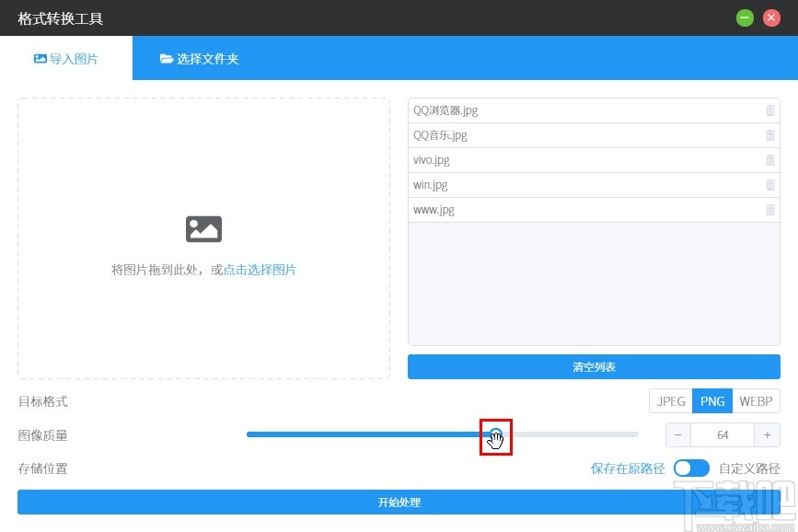Click the image quality slider handle
798x532 pixels.
coord(496,434)
